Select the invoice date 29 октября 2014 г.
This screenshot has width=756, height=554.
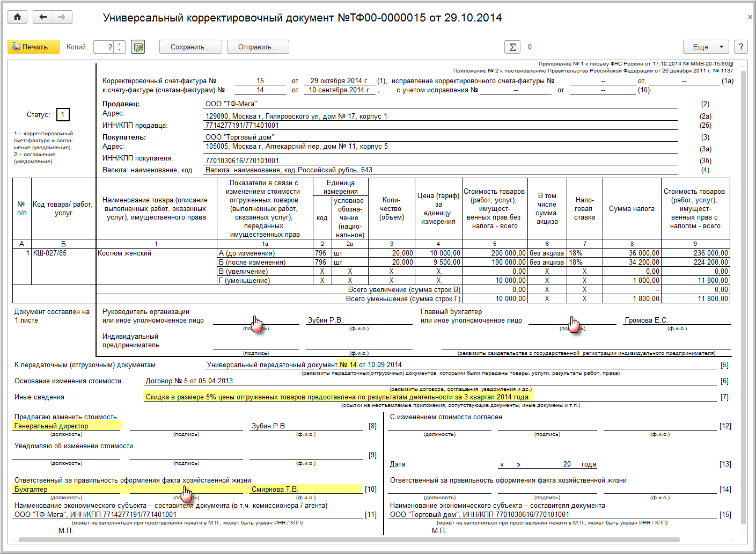pyautogui.click(x=340, y=81)
